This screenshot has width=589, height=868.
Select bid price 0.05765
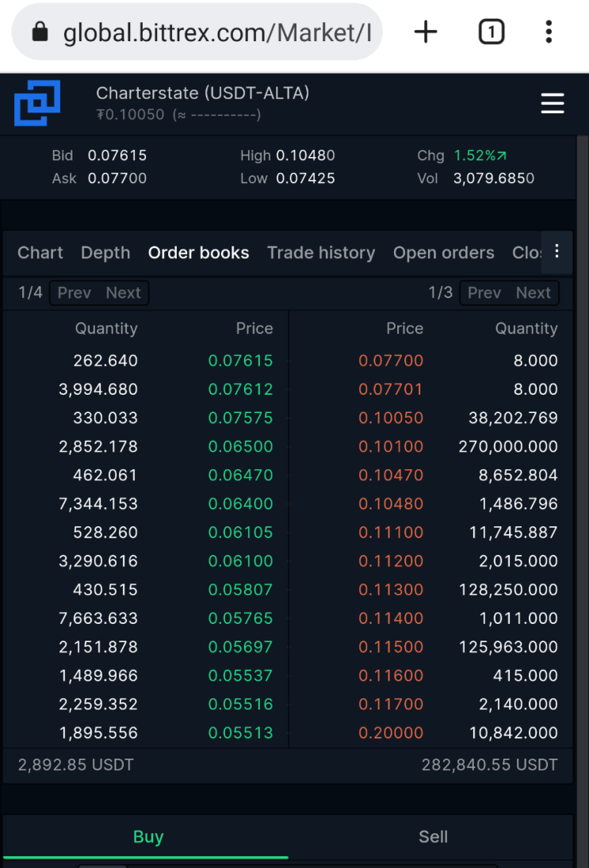point(241,618)
